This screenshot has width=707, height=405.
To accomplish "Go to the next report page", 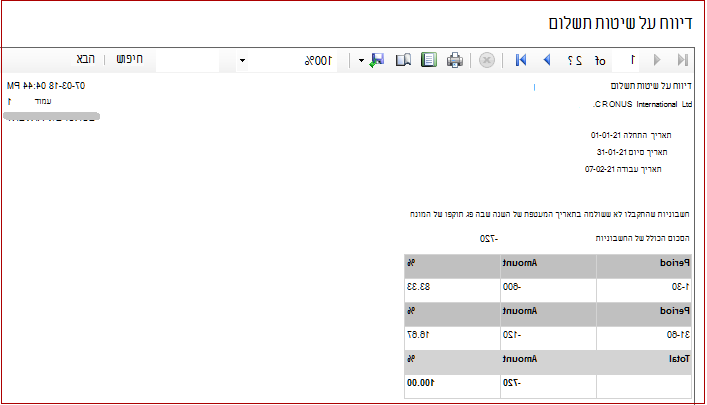I will pos(547,60).
